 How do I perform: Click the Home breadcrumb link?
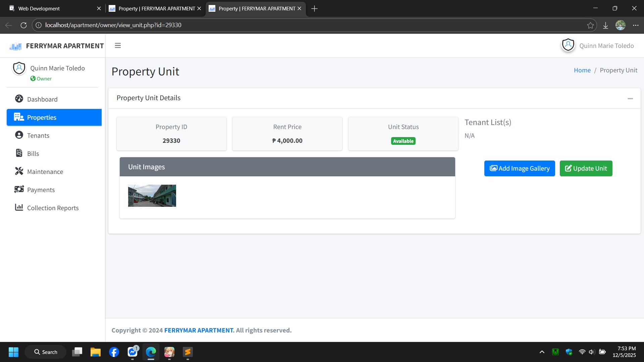(x=582, y=70)
